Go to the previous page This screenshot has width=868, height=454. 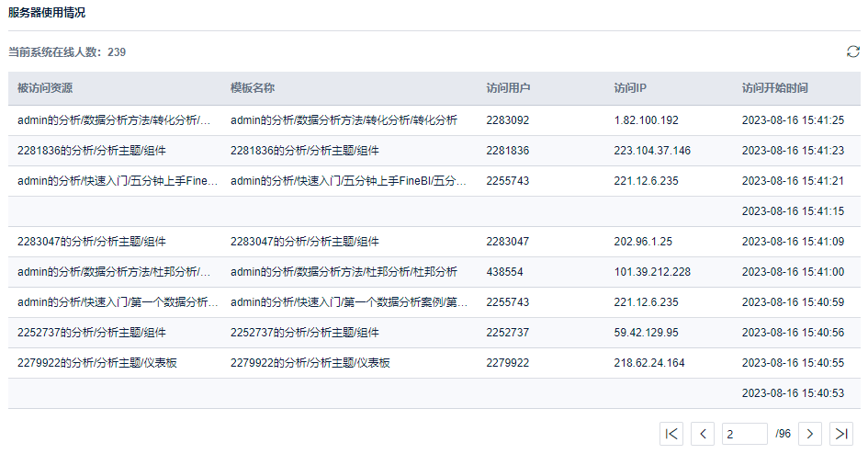coord(703,433)
